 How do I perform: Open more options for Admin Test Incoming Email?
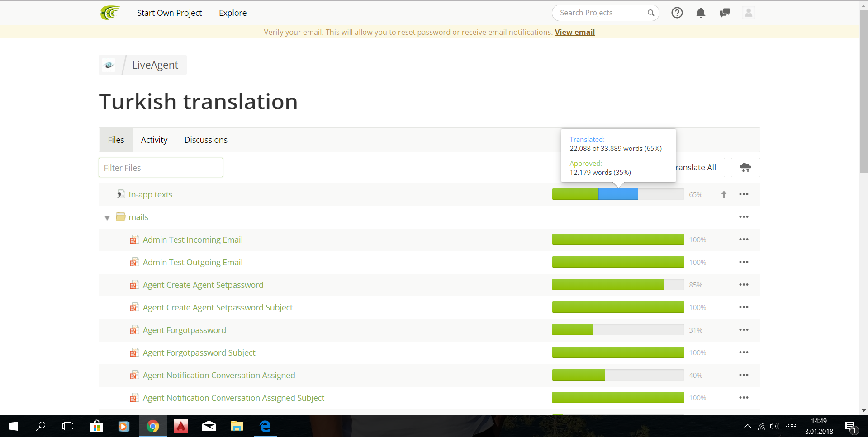pos(744,240)
